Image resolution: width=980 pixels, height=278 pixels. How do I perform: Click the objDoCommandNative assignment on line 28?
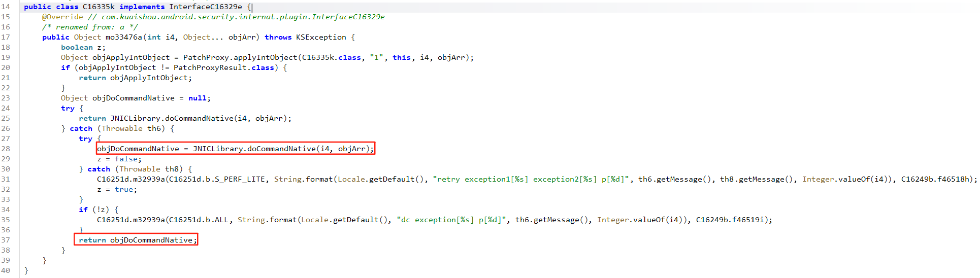point(236,149)
